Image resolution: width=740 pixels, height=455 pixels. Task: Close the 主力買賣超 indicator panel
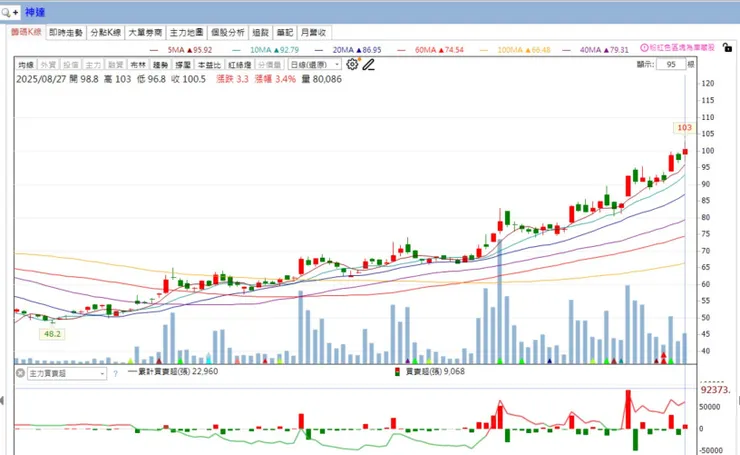20,373
